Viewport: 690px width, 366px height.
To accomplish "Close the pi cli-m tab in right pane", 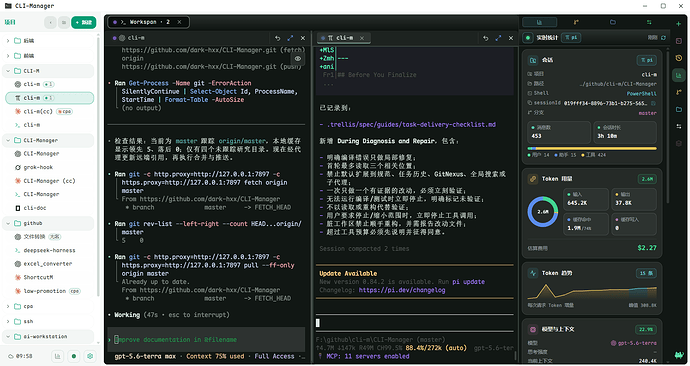I will coord(362,38).
